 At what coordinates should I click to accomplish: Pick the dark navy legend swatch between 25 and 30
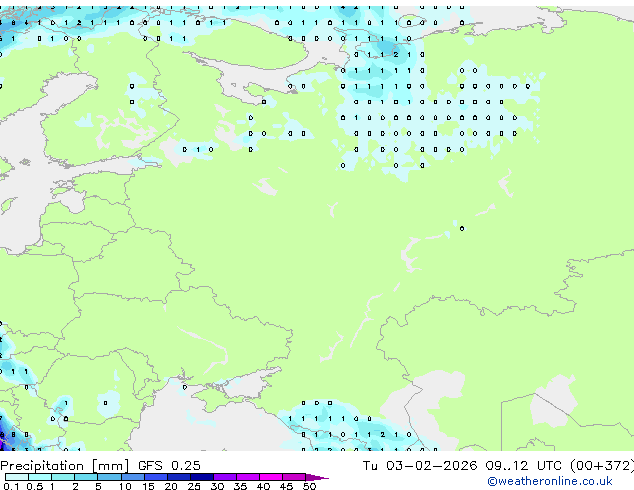(202, 477)
